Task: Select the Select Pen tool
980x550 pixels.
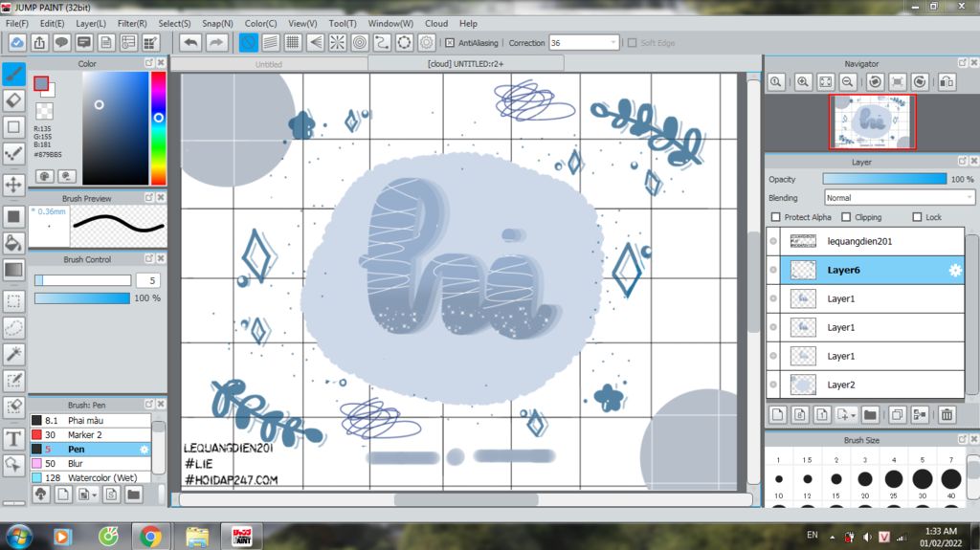Action: 13,380
